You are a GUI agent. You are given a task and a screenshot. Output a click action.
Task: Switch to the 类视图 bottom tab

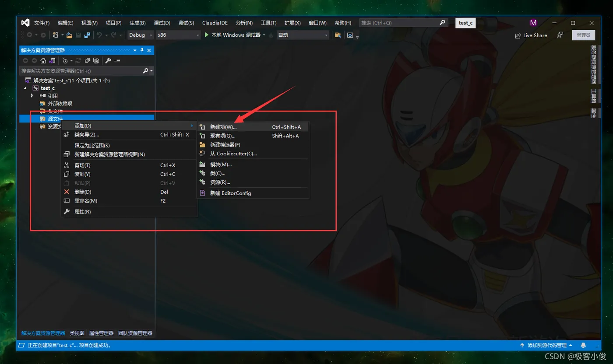[x=77, y=333]
